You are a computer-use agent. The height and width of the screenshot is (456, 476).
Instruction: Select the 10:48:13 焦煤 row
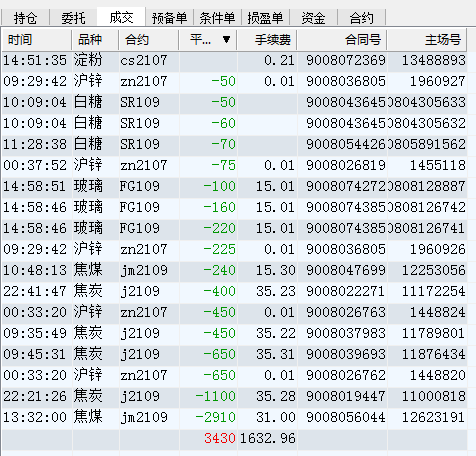tap(234, 270)
